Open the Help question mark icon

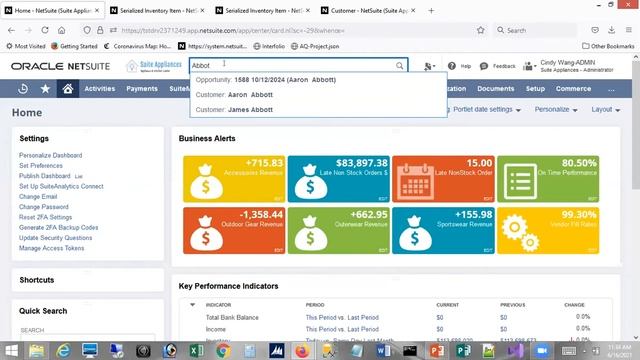[452, 66]
